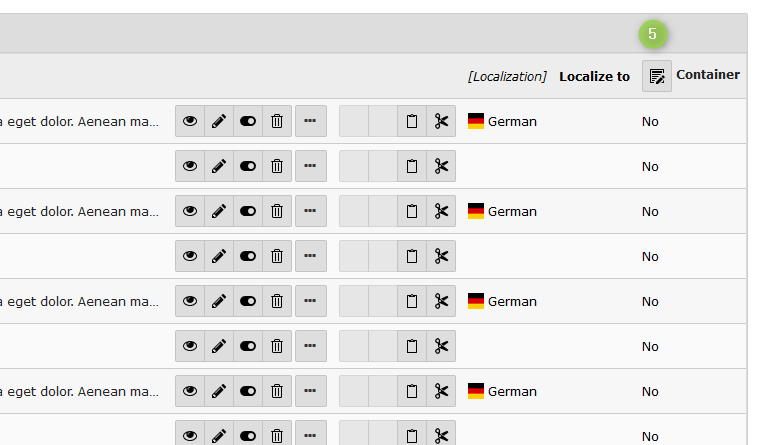The width and height of the screenshot is (763, 445).
Task: Localize first row to German
Action: click(502, 121)
